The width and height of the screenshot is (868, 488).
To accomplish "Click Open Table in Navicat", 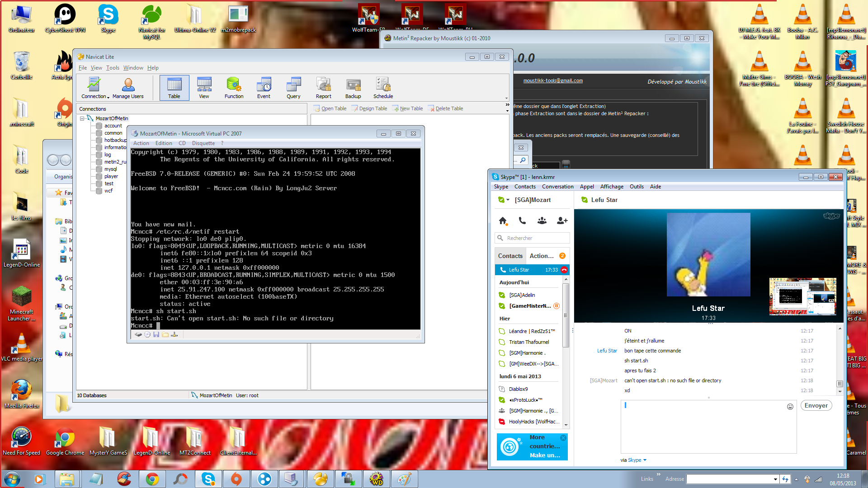I will 330,108.
